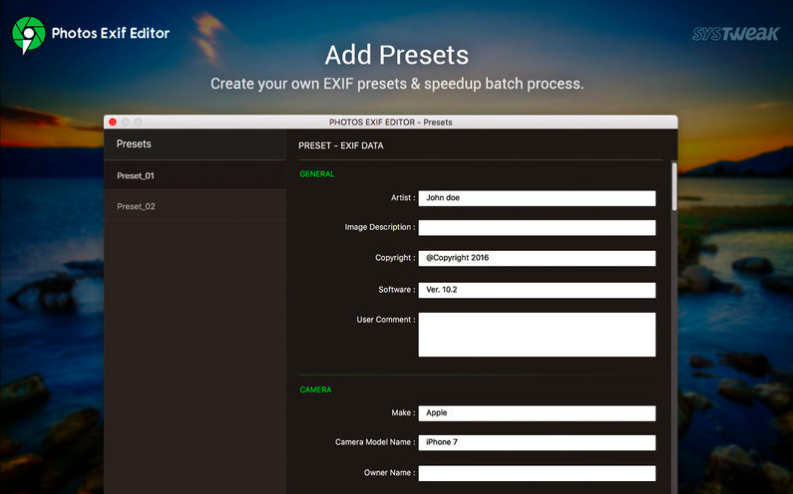Viewport: 793px width, 494px height.
Task: Select Preset_02 in the presets list
Action: pos(195,206)
